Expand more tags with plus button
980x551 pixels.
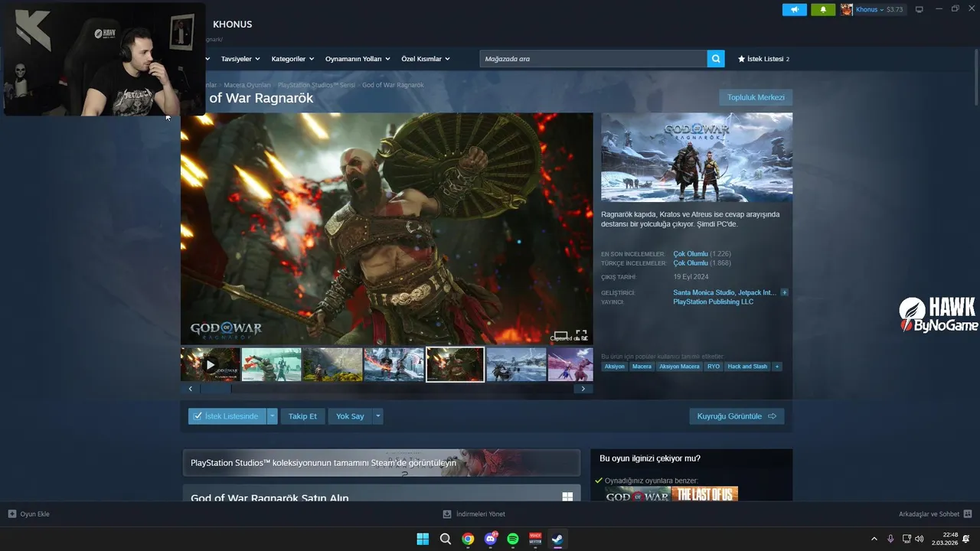(777, 367)
